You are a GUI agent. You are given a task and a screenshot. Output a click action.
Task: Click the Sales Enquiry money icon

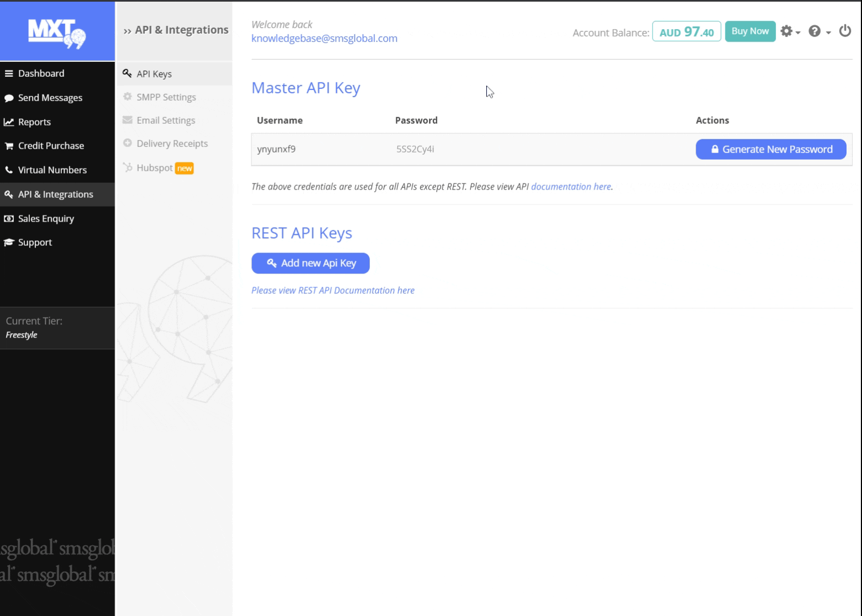[9, 219]
